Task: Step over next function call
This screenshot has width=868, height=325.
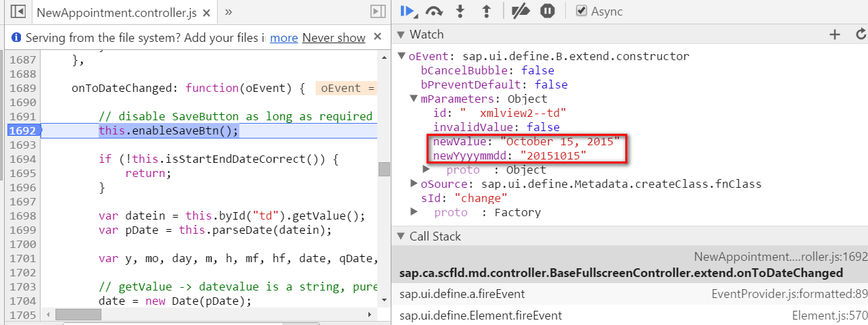Action: click(x=434, y=11)
